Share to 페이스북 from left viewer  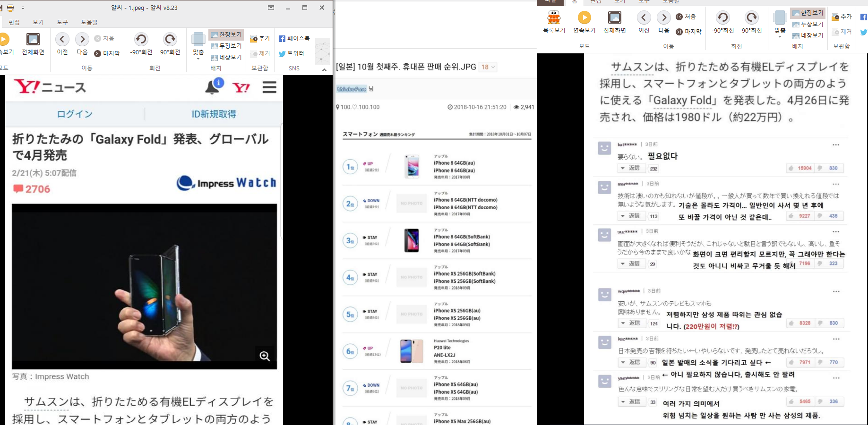294,38
